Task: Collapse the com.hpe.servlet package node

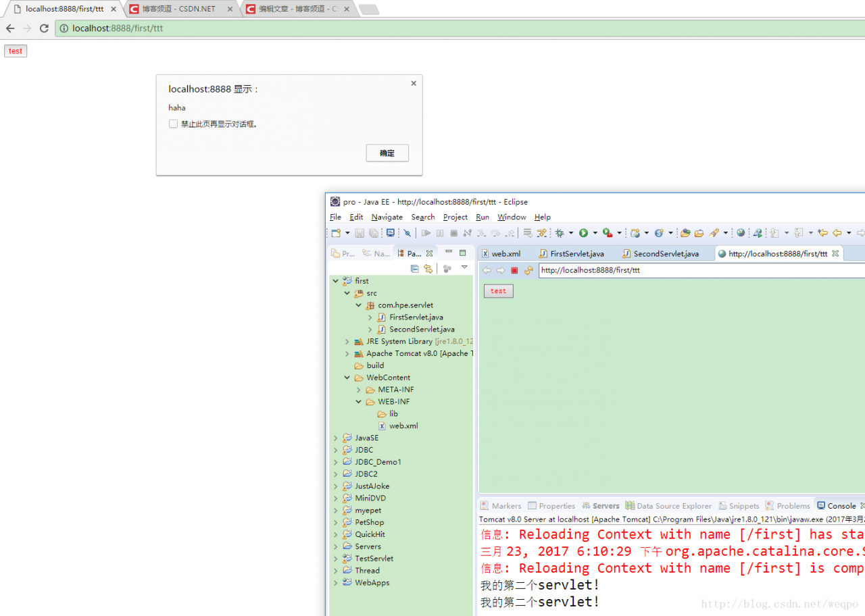Action: point(359,305)
